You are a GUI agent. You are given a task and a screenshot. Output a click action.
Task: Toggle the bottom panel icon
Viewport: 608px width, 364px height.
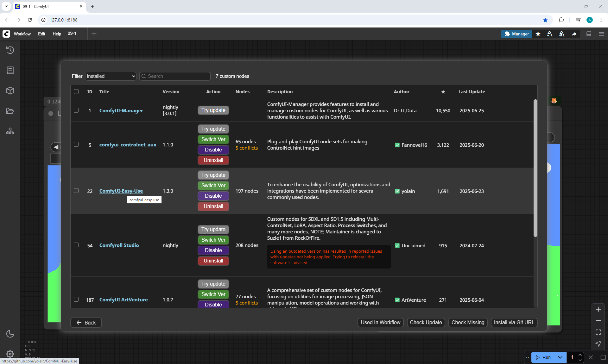[589, 34]
